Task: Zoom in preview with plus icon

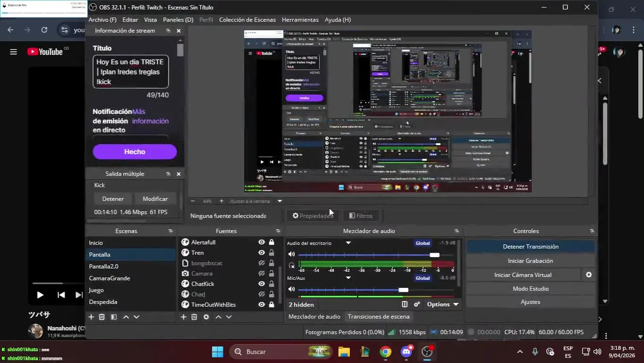Action: click(x=221, y=201)
